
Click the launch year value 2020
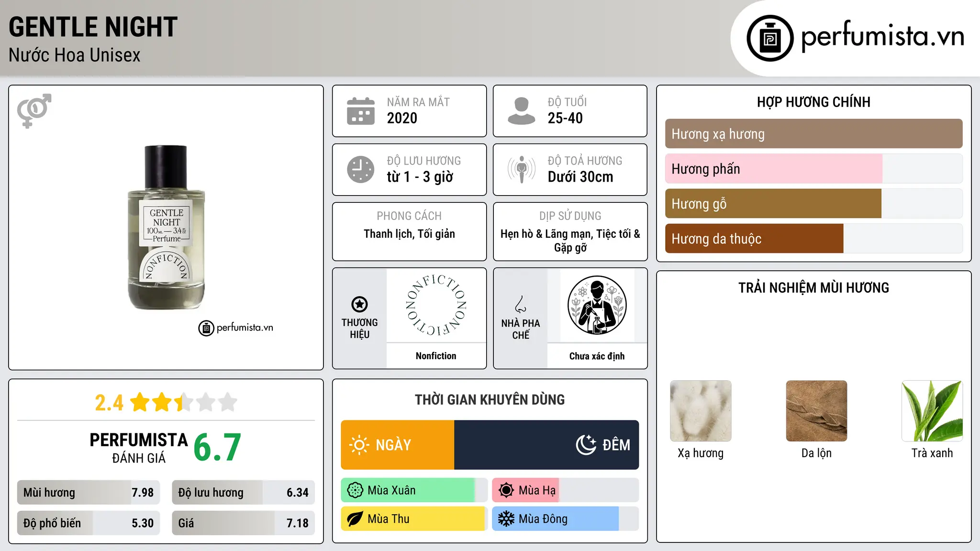tap(402, 118)
